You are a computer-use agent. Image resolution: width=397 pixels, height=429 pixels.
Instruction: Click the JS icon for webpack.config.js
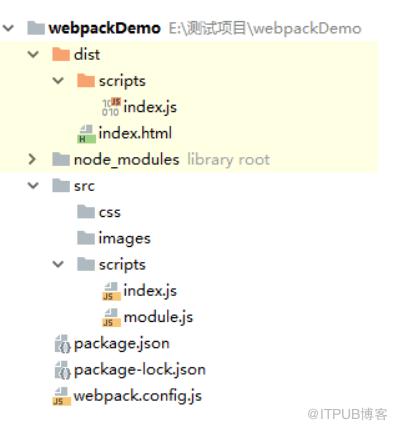pyautogui.click(x=62, y=396)
